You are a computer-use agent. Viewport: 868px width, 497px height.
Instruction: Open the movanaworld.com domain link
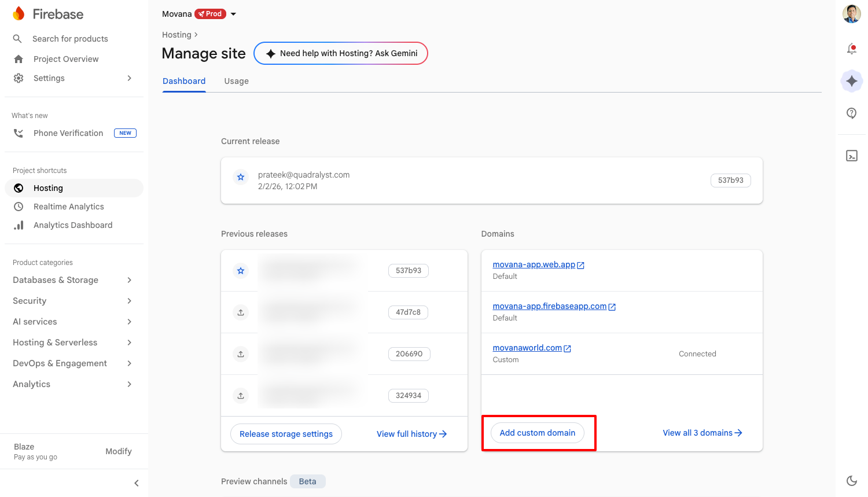coord(527,348)
